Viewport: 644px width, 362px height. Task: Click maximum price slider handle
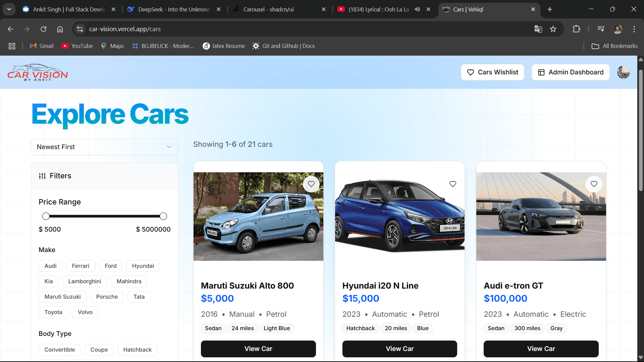[163, 217]
